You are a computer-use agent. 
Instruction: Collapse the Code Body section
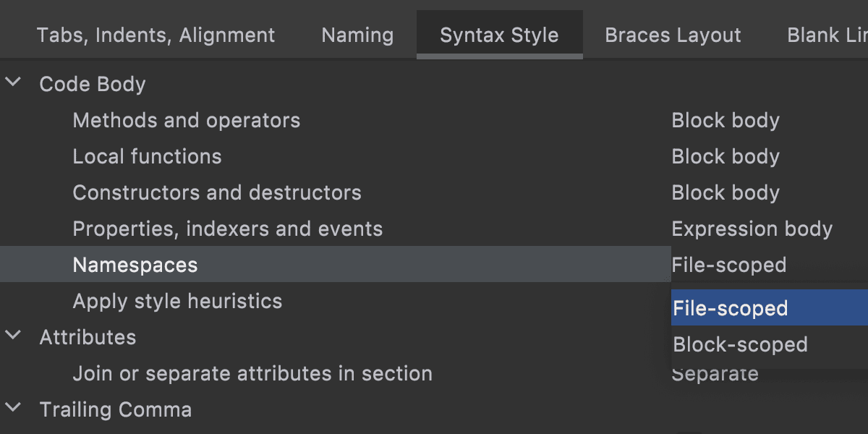(x=13, y=83)
